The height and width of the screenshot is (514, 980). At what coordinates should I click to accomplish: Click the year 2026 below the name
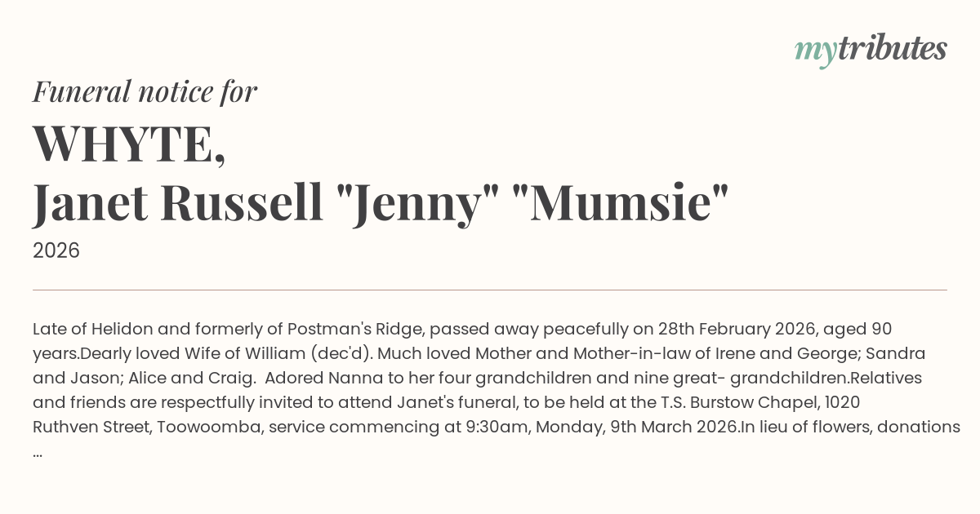[x=56, y=250]
